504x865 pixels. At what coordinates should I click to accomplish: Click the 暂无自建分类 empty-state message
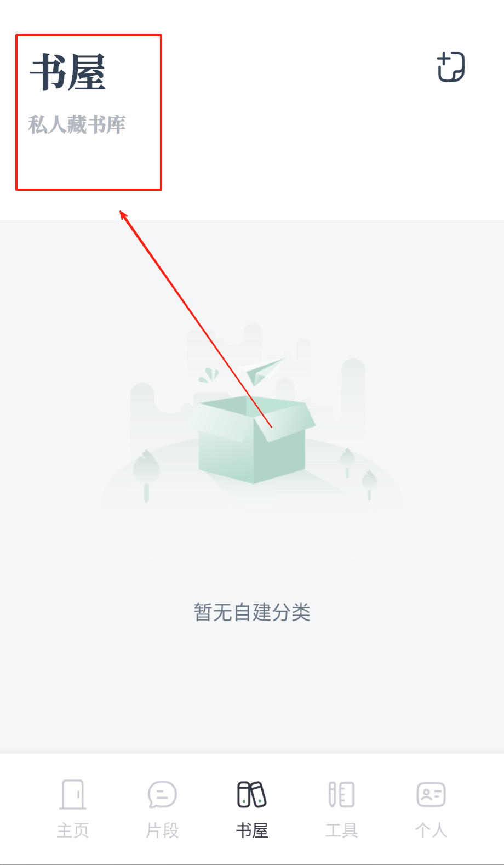tap(252, 612)
